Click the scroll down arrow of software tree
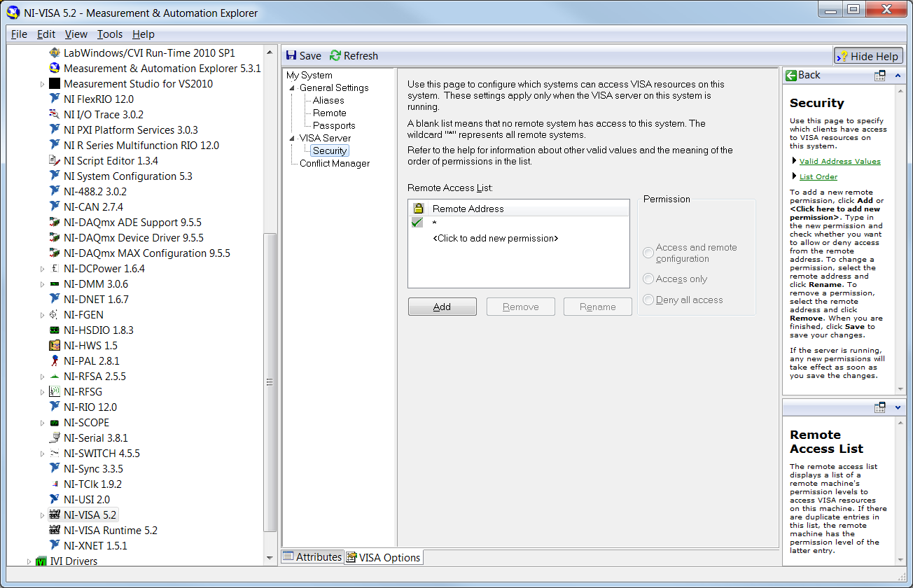Image resolution: width=913 pixels, height=588 pixels. (x=270, y=558)
